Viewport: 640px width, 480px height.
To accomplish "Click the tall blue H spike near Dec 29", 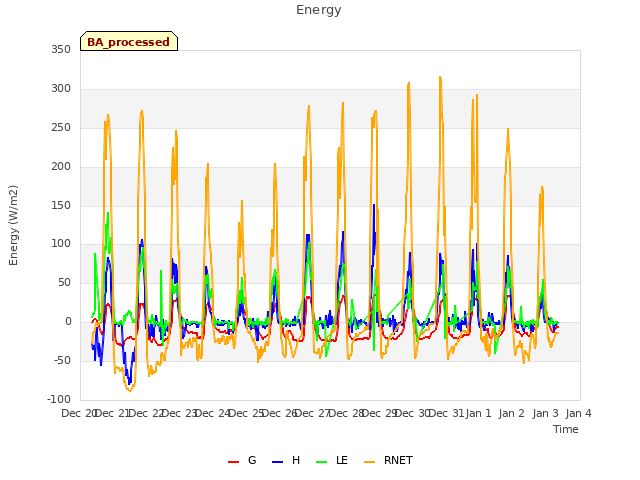I will tap(374, 205).
